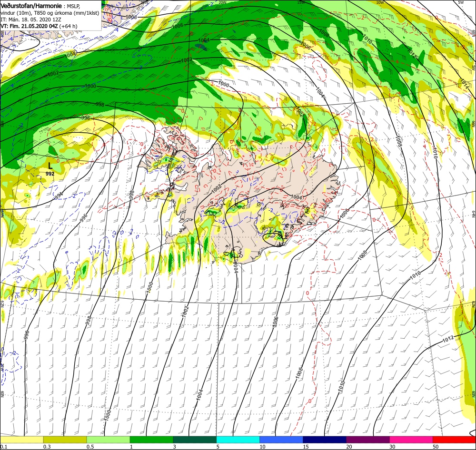
Task: Click the pink 30–50 legend swatch
Action: tap(411, 440)
